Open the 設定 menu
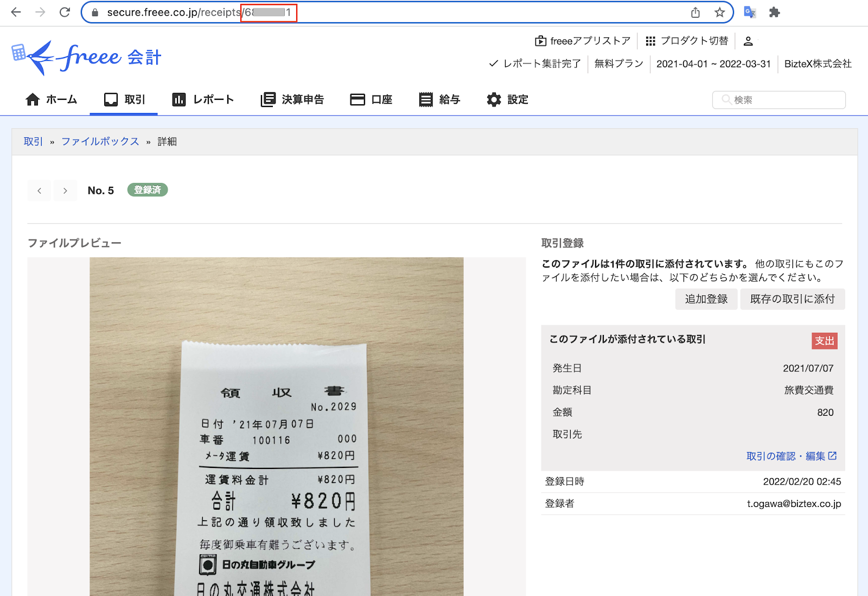The image size is (868, 596). pos(507,99)
